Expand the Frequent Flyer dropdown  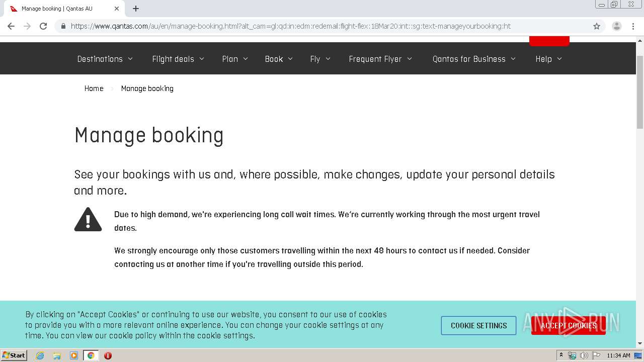tap(380, 59)
